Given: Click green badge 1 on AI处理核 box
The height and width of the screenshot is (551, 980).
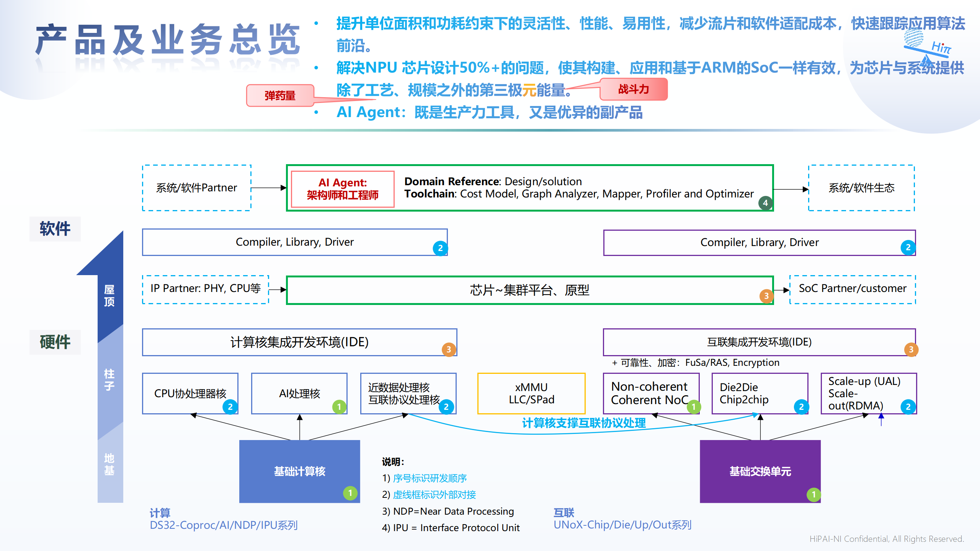Looking at the screenshot, I should [339, 407].
